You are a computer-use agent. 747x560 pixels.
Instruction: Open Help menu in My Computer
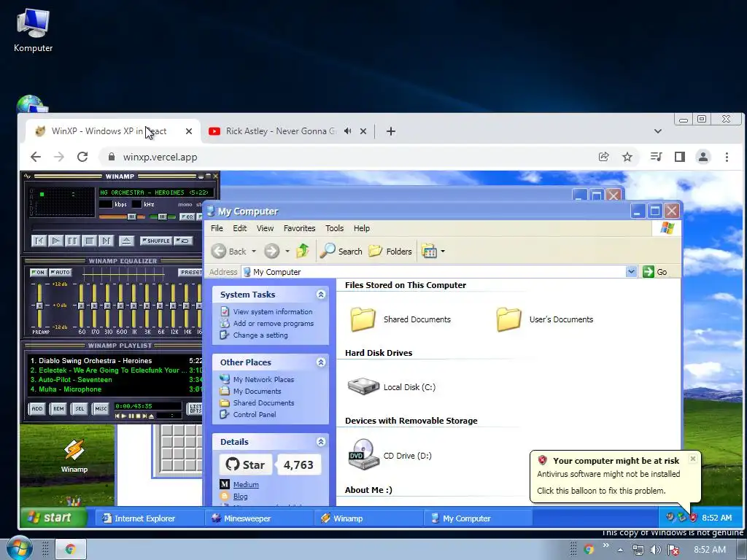tap(362, 228)
